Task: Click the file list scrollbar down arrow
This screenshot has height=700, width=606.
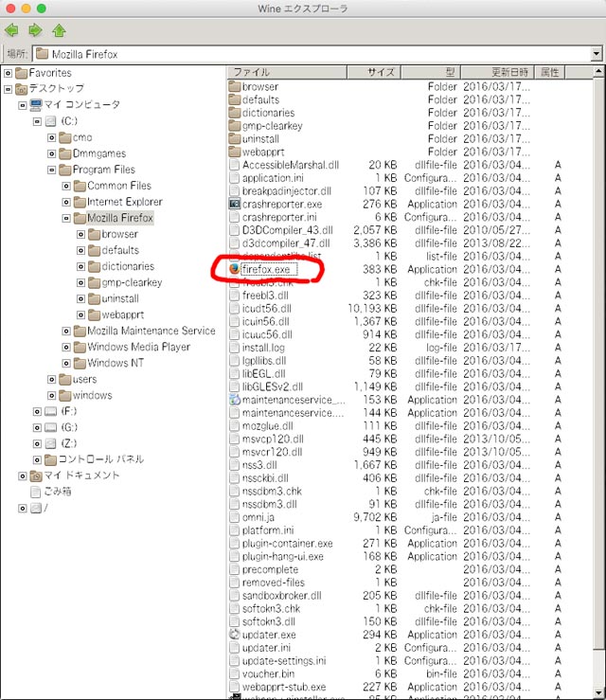Action: coord(598,692)
